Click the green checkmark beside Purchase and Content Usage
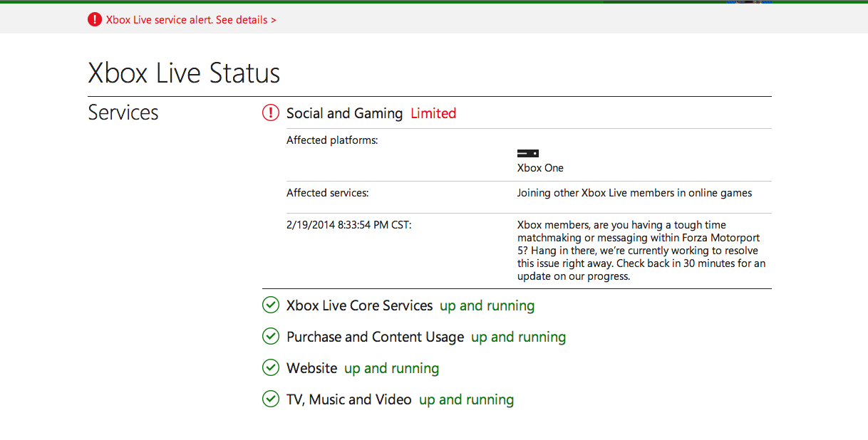Viewport: 868px width, 440px height. 271,337
